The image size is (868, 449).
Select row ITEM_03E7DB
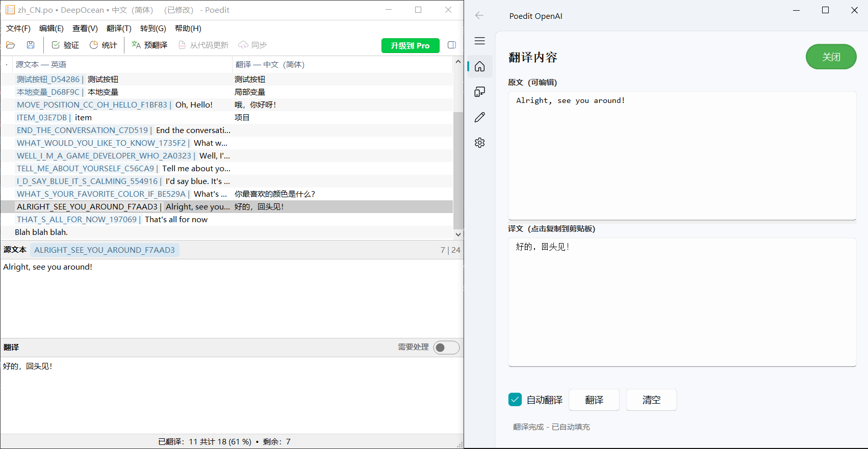tap(226, 117)
